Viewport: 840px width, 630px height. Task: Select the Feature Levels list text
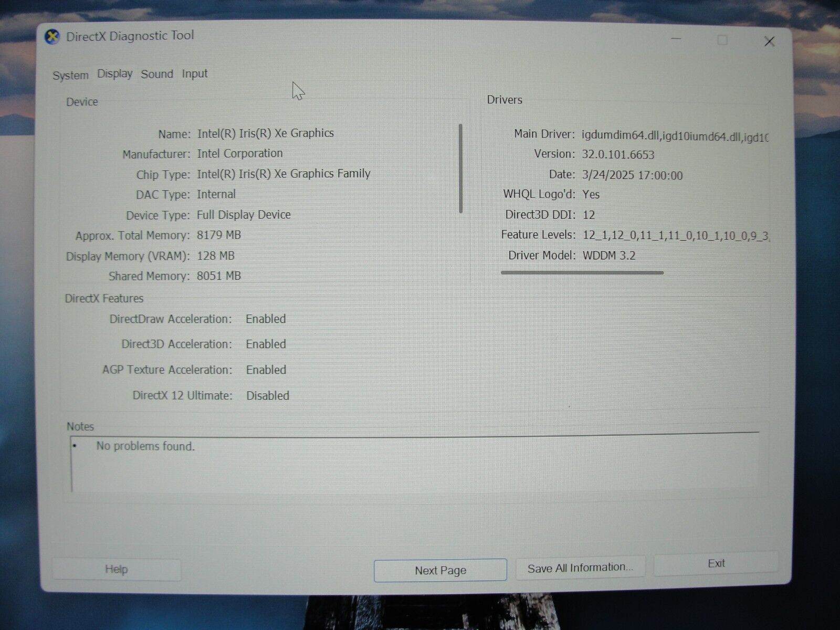pyautogui.click(x=675, y=235)
